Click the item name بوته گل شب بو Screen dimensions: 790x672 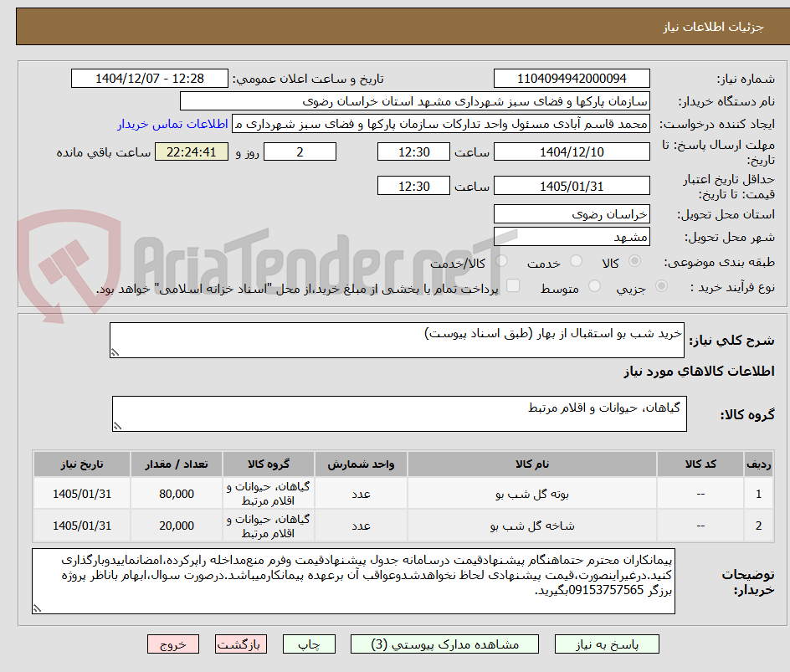[x=532, y=495]
